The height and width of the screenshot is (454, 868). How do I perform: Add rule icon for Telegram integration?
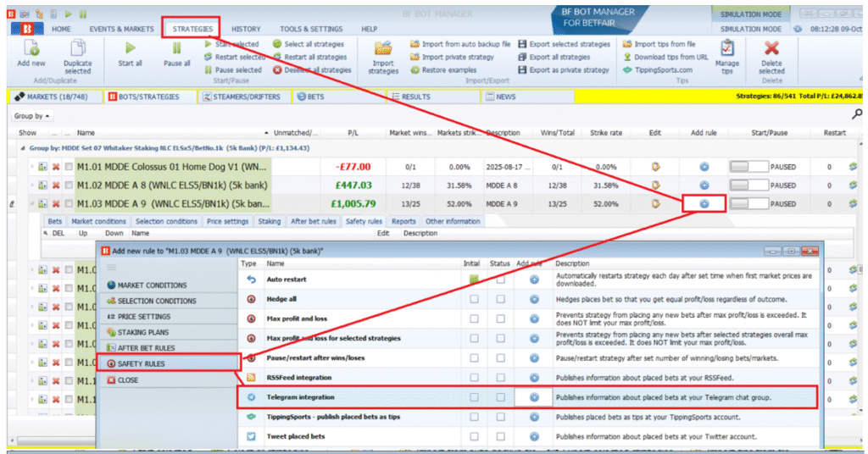click(x=534, y=396)
